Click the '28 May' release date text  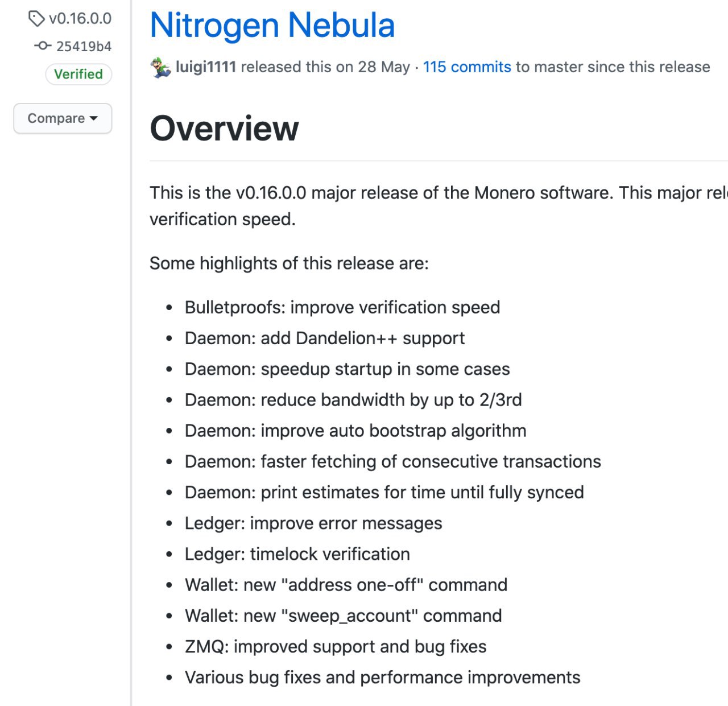point(384,67)
